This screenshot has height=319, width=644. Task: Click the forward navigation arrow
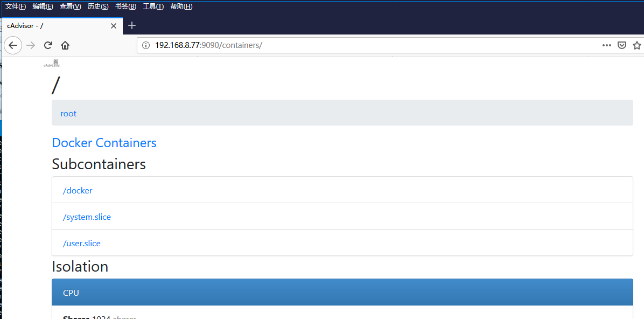31,45
